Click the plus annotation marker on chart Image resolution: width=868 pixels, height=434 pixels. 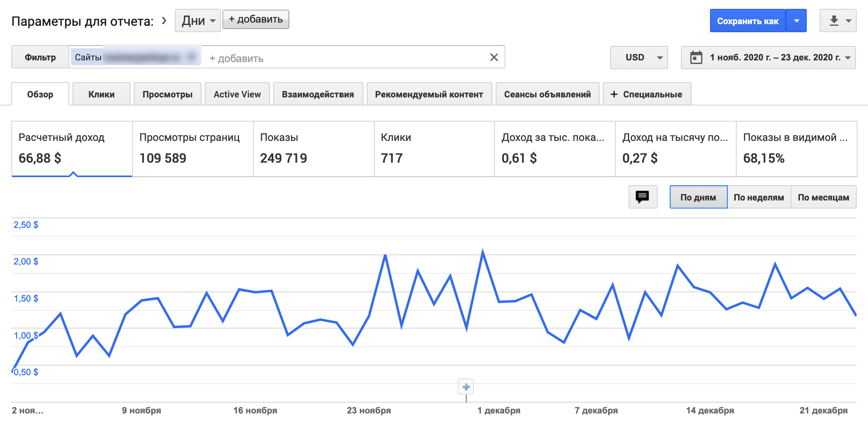(x=466, y=387)
